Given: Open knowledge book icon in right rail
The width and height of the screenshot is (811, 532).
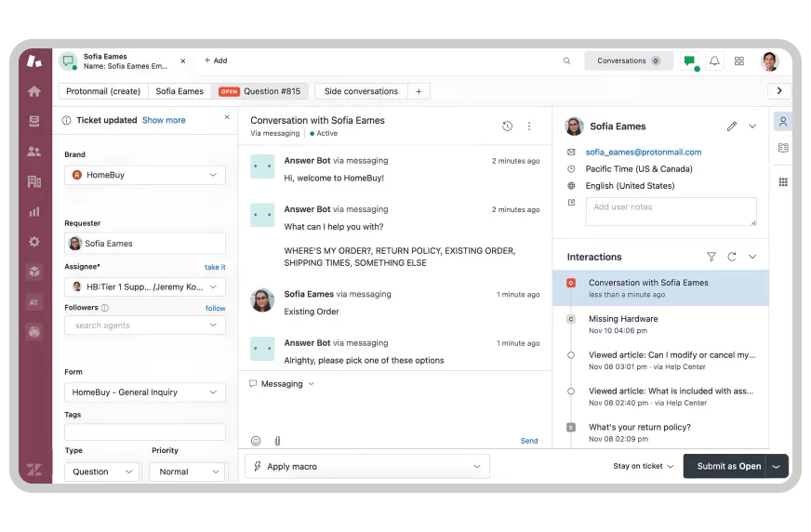Looking at the screenshot, I should point(783,149).
